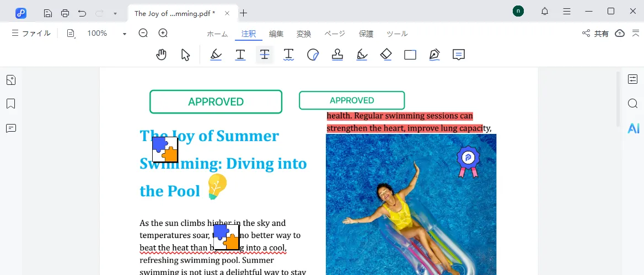Open notifications bell

point(545,12)
